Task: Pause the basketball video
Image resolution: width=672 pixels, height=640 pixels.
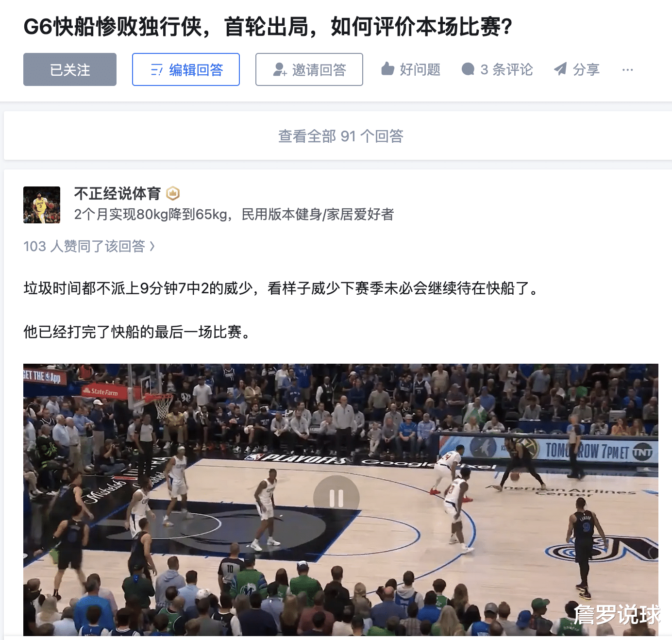Action: 336,498
